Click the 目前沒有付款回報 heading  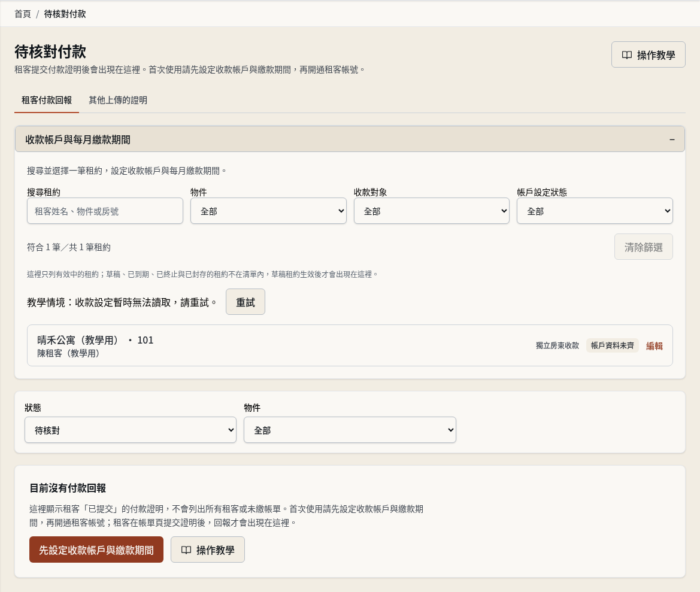pyautogui.click(x=68, y=488)
